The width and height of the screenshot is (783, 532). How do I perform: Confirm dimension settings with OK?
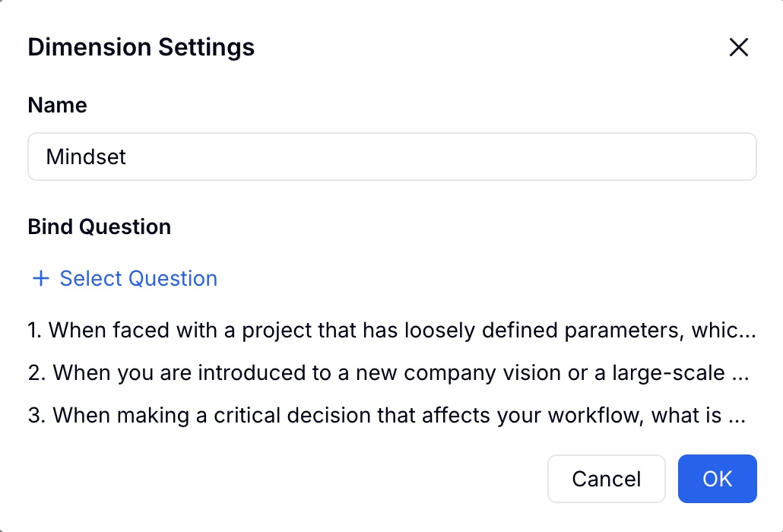pyautogui.click(x=716, y=479)
